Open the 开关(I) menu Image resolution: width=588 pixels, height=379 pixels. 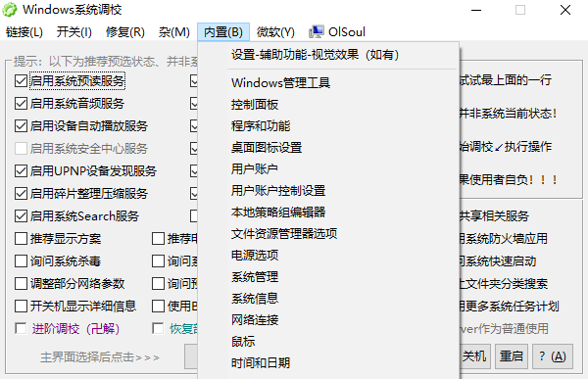[x=73, y=32]
